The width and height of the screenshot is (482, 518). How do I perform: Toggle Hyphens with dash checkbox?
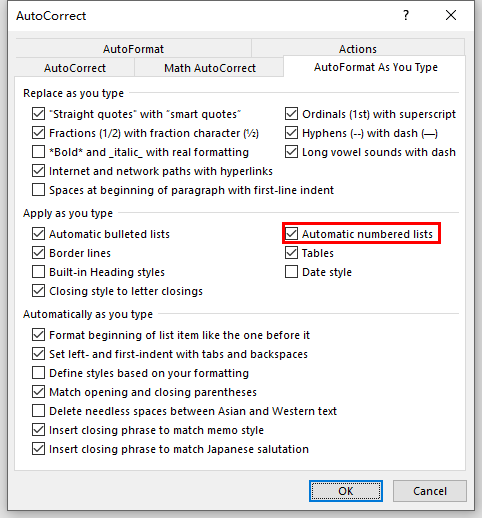tap(291, 133)
